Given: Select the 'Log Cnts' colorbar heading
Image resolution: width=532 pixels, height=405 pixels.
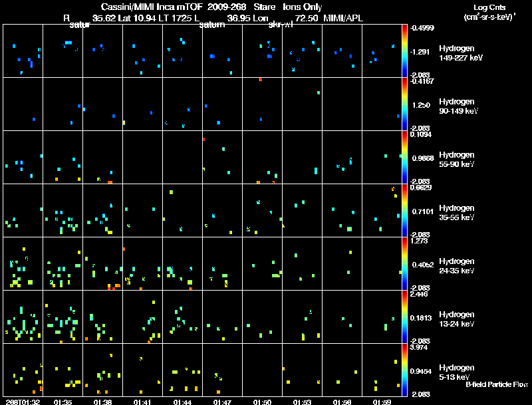Looking at the screenshot, I should pyautogui.click(x=489, y=7).
